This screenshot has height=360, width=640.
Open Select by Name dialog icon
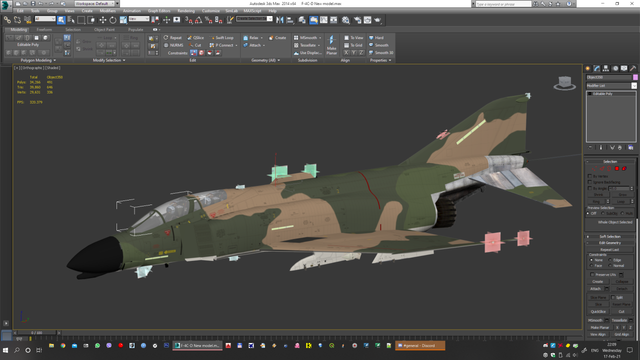(71, 20)
